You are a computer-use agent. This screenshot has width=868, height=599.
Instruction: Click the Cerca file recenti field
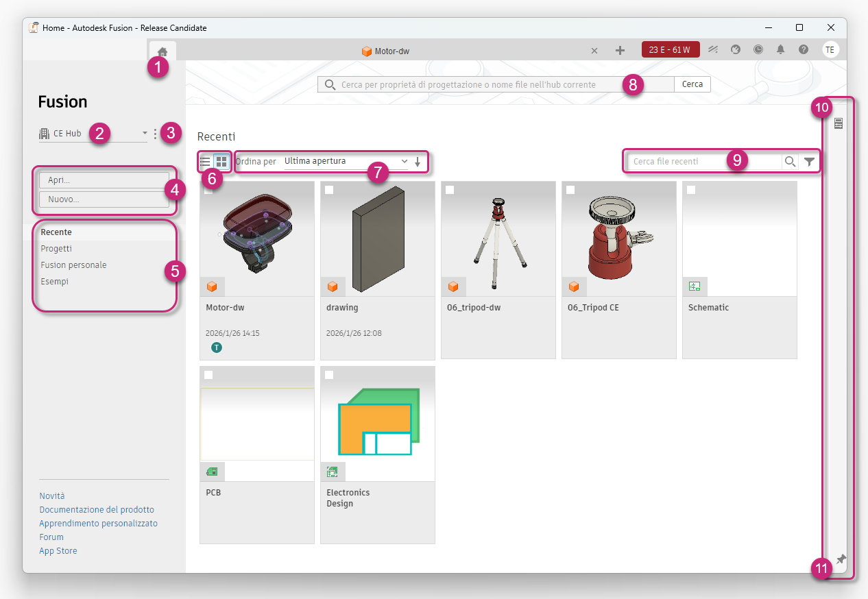point(704,162)
